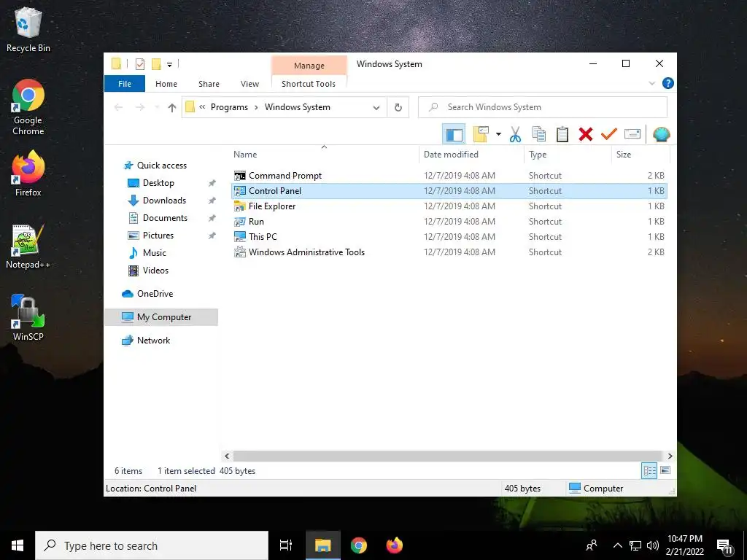Viewport: 747px width, 560px height.
Task: Click the Search Windows System field
Action: click(x=543, y=107)
